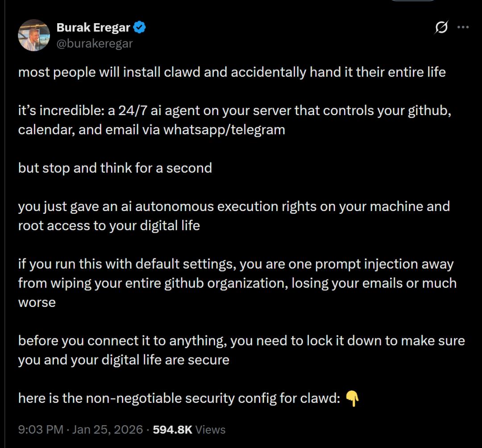Click the "before you connect it" text
Screen dimensions: 482x448
tap(79, 341)
